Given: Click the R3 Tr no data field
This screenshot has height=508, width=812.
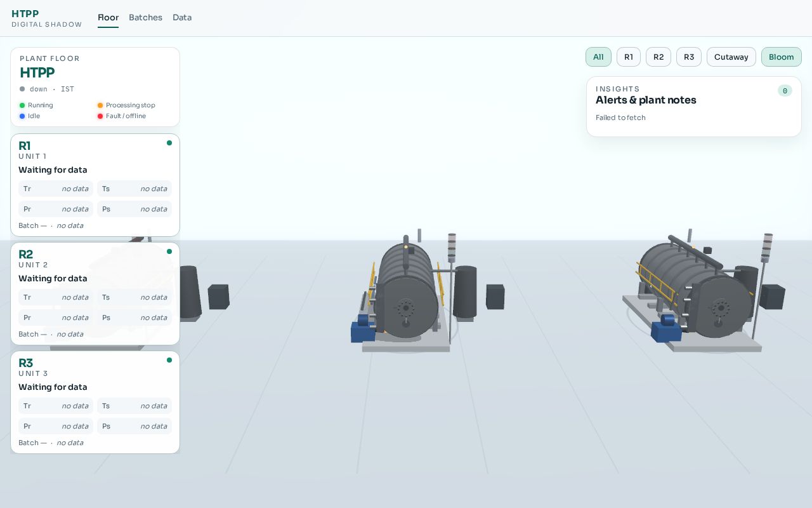Looking at the screenshot, I should pyautogui.click(x=56, y=406).
